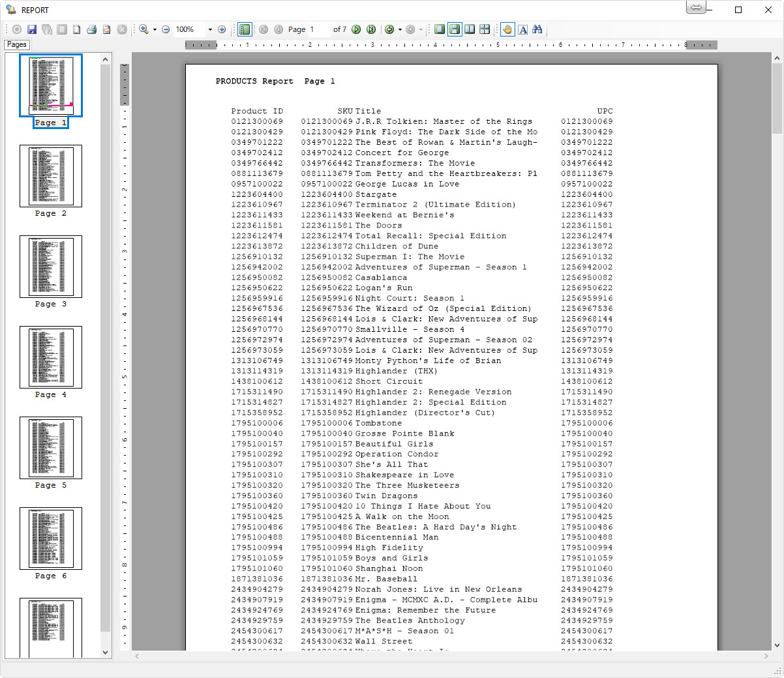Click 'Tombstone' title in the list
The image size is (784, 678).
[x=378, y=423]
